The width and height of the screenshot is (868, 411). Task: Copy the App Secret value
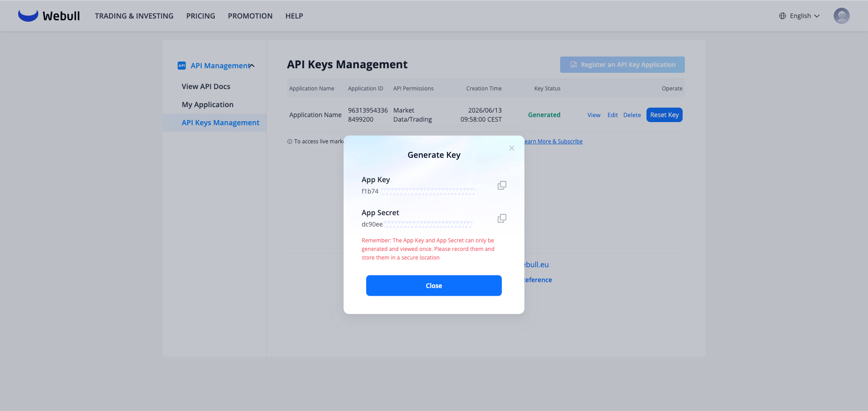[x=502, y=218]
